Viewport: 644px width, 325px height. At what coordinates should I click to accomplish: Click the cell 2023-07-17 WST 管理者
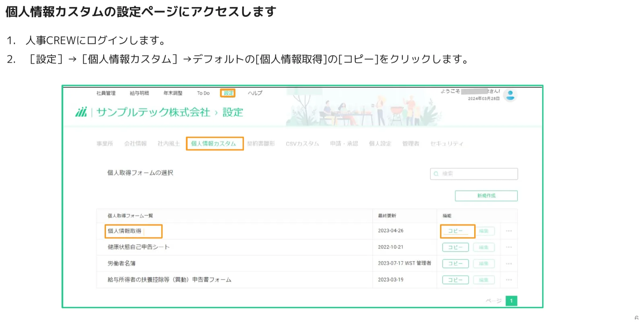(x=405, y=263)
